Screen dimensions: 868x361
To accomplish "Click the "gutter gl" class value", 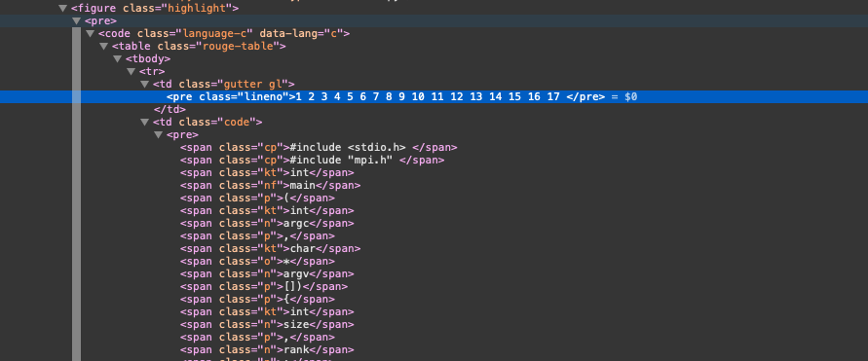I will tap(253, 85).
